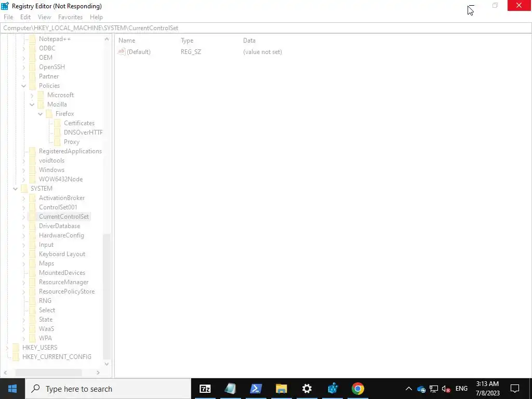Expand the CurrentControlSet key
This screenshot has height=399, width=532.
tap(24, 217)
